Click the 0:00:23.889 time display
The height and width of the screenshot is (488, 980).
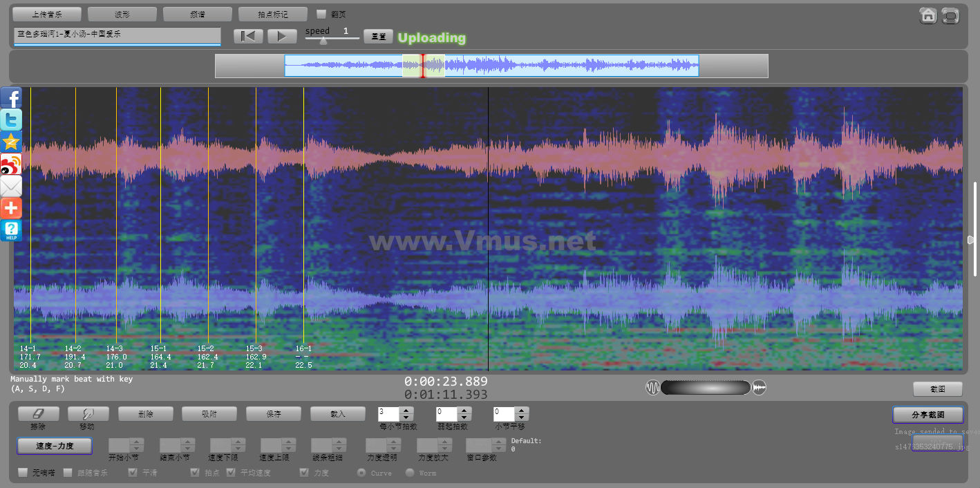point(446,382)
